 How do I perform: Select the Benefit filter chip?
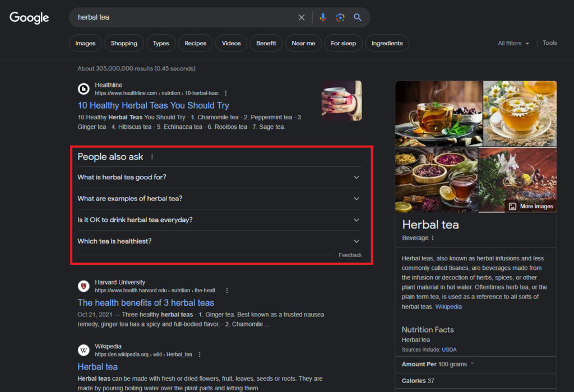coord(266,43)
